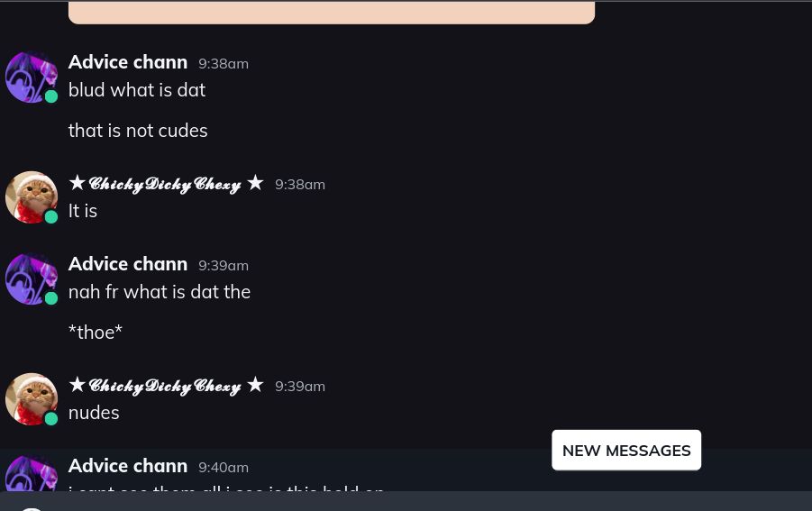This screenshot has width=812, height=511.
Task: Select the "that is not cudes" message
Action: 138,131
